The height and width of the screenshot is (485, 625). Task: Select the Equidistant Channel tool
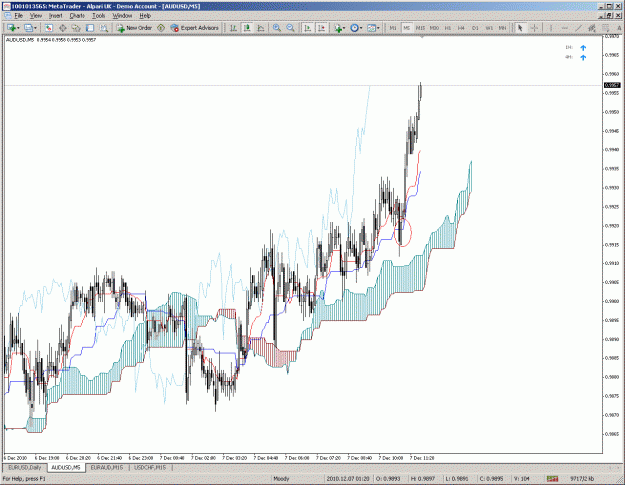(x=592, y=28)
